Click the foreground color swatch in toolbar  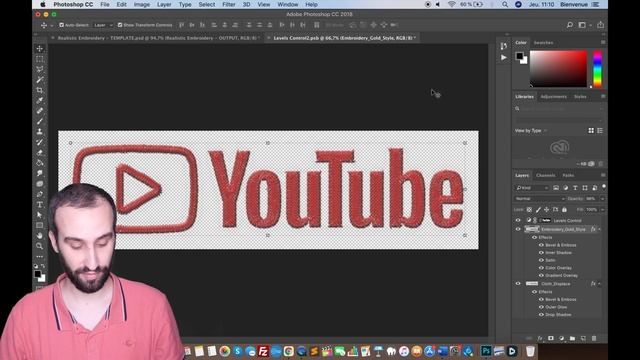pyautogui.click(x=38, y=274)
